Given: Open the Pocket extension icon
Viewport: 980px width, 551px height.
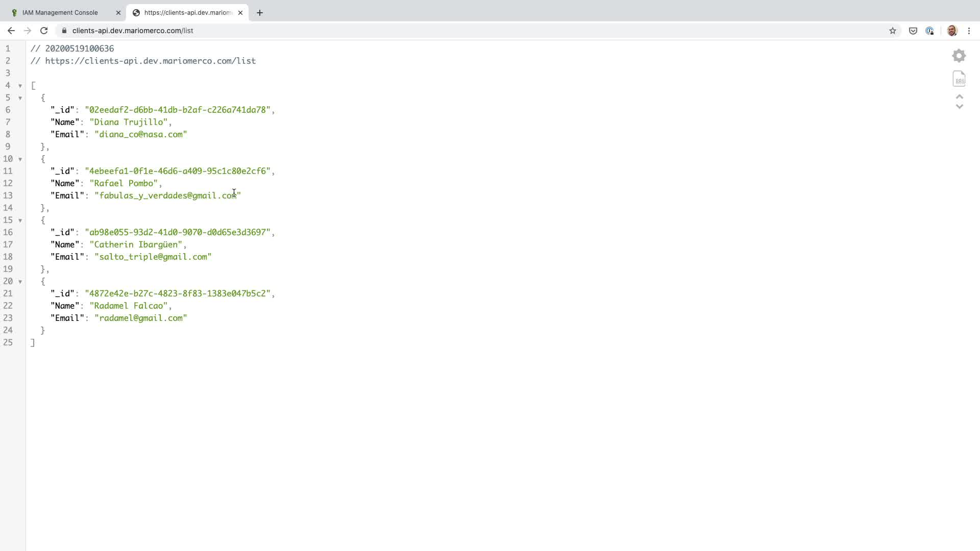Looking at the screenshot, I should 913,31.
